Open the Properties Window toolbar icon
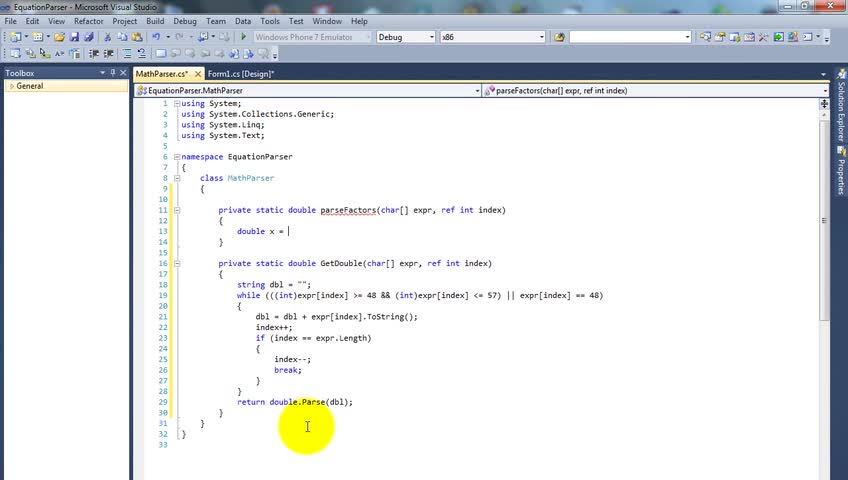This screenshot has width=848, height=480. coord(720,37)
